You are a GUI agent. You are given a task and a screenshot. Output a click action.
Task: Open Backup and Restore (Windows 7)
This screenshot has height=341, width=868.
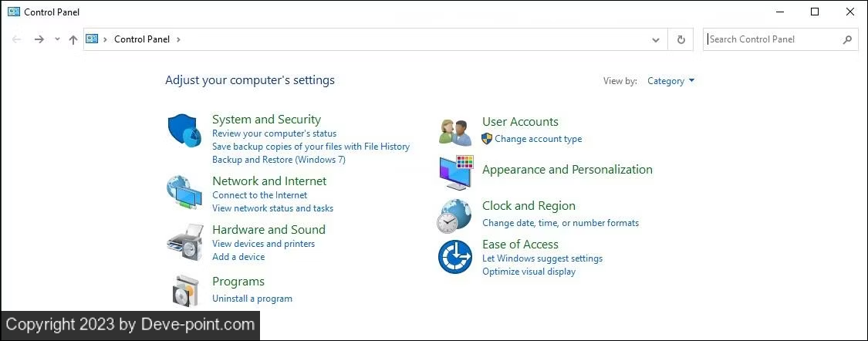tap(279, 160)
